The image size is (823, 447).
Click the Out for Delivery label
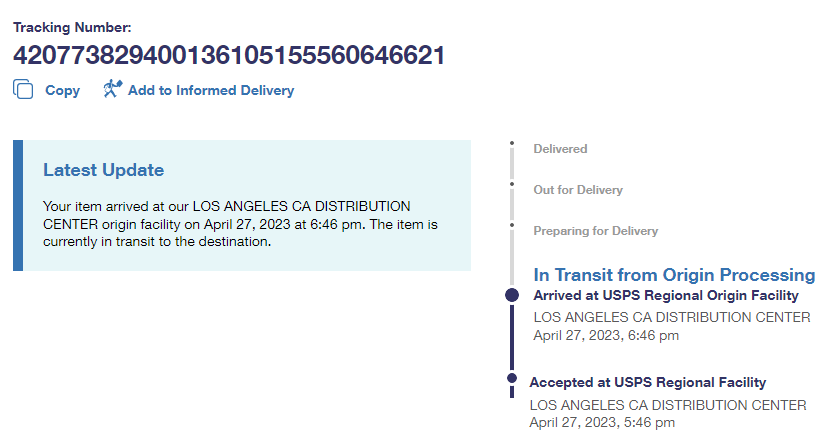pyautogui.click(x=578, y=190)
